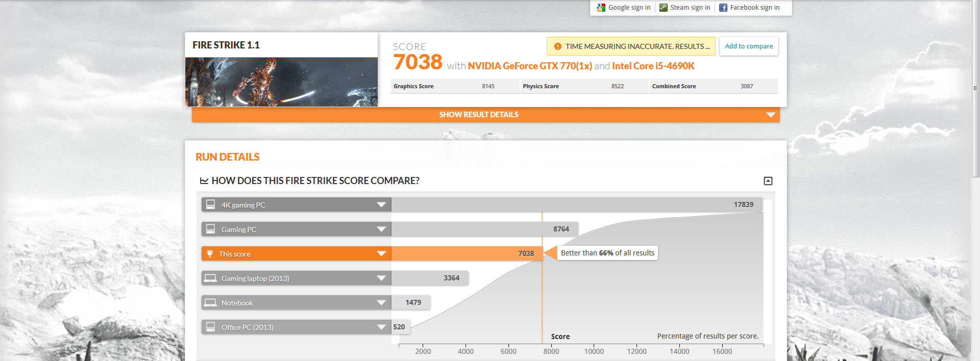Click the Steam sign in icon

[664, 8]
